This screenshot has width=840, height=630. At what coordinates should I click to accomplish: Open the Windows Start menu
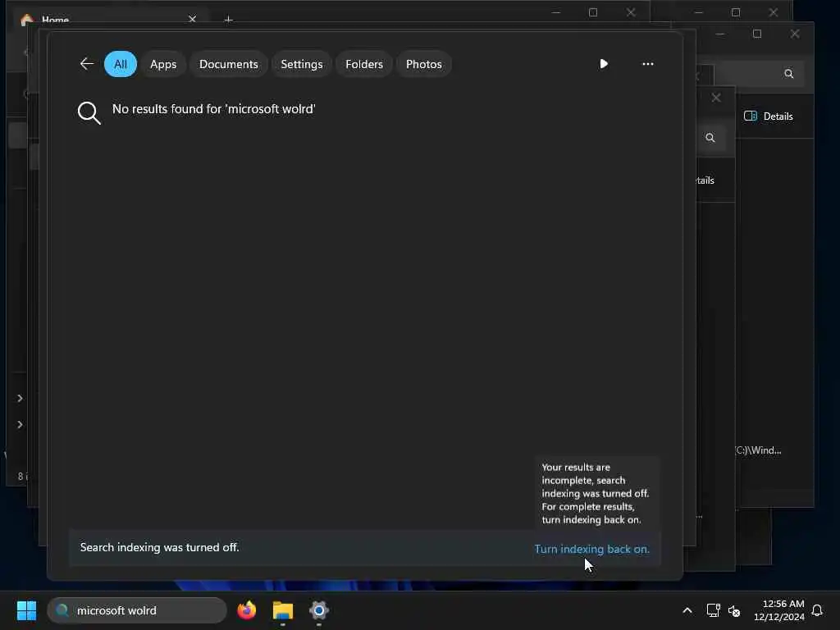(26, 610)
